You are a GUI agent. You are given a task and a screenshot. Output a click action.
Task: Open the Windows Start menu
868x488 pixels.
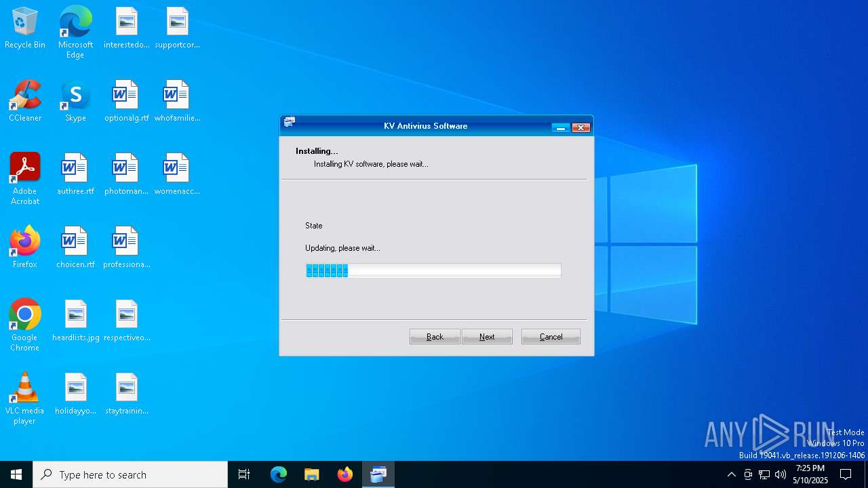tap(16, 474)
